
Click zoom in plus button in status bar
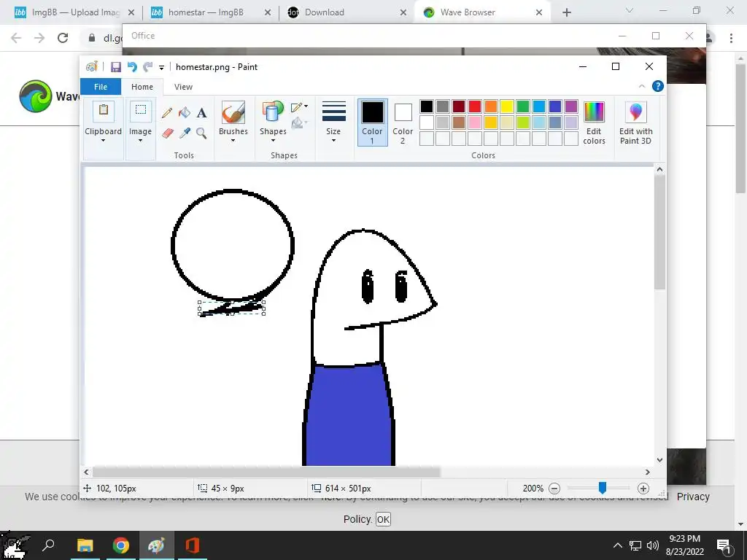(x=643, y=488)
